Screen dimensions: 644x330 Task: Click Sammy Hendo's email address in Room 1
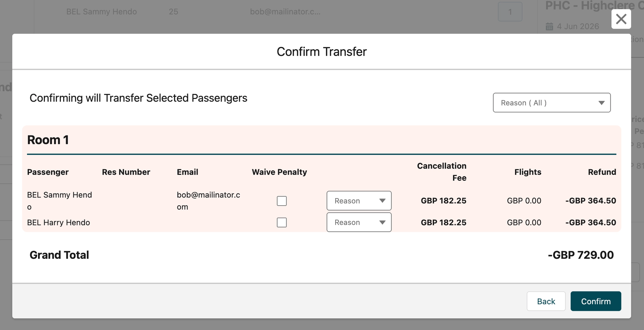(x=208, y=201)
